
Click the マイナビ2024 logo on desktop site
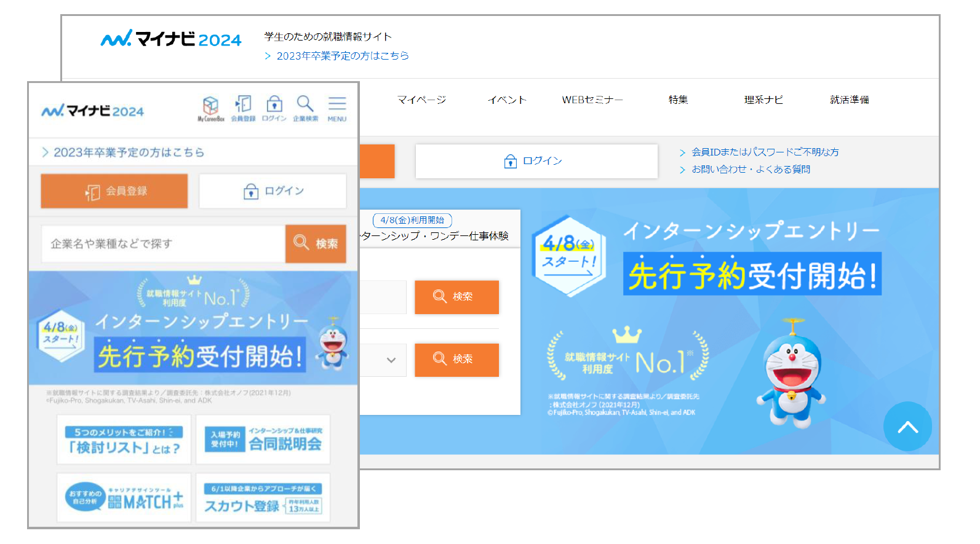point(171,39)
